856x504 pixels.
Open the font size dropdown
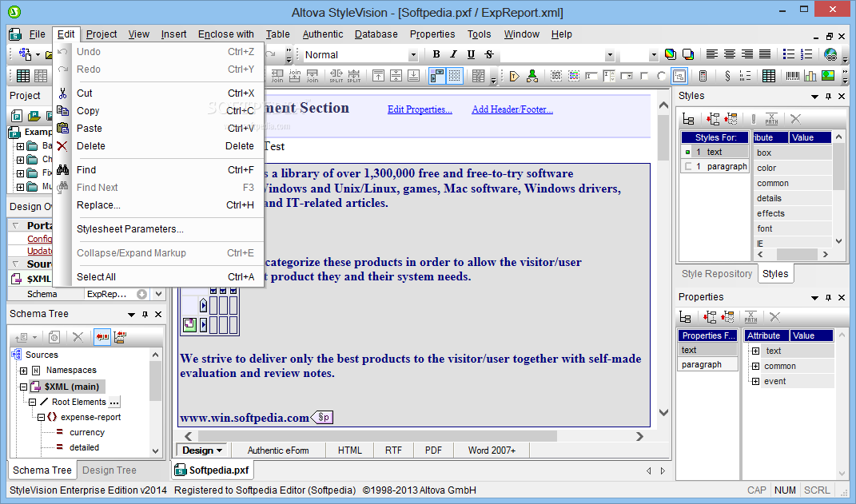654,54
